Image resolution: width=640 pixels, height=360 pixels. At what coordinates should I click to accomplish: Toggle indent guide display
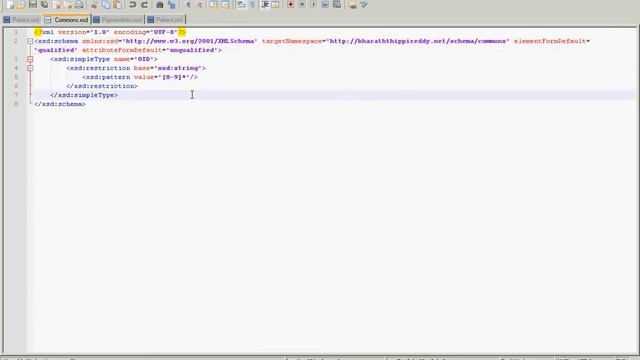[x=265, y=5]
